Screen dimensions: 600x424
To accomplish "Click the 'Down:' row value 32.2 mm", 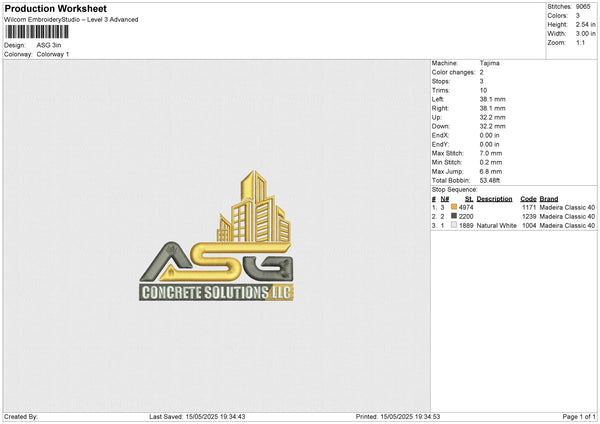I will tap(492, 126).
